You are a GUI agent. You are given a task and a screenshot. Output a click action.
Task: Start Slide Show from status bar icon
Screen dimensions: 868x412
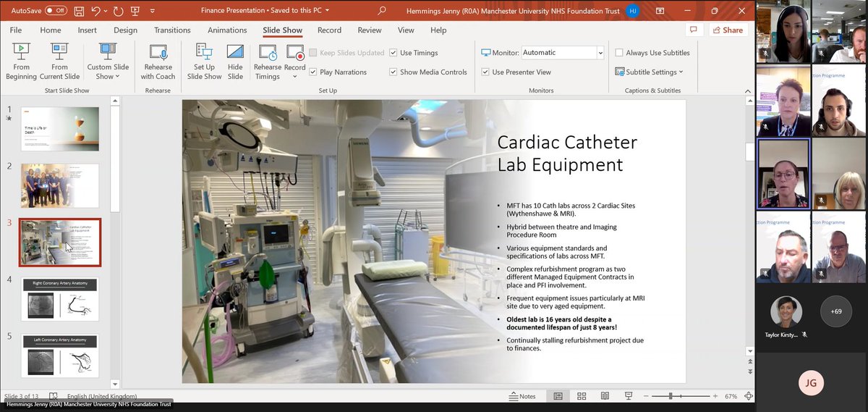click(629, 396)
